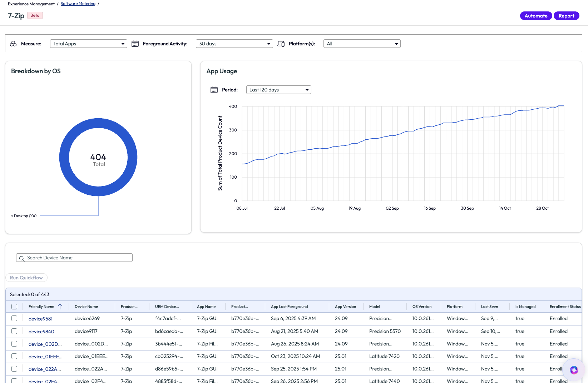Image resolution: width=588 pixels, height=383 pixels.
Task: Check the select-all header checkbox
Action: (14, 307)
